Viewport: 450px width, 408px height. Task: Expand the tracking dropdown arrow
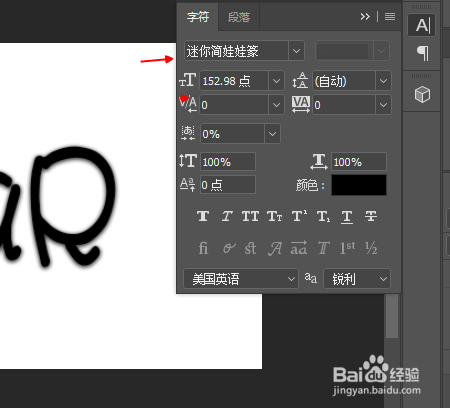click(x=383, y=105)
